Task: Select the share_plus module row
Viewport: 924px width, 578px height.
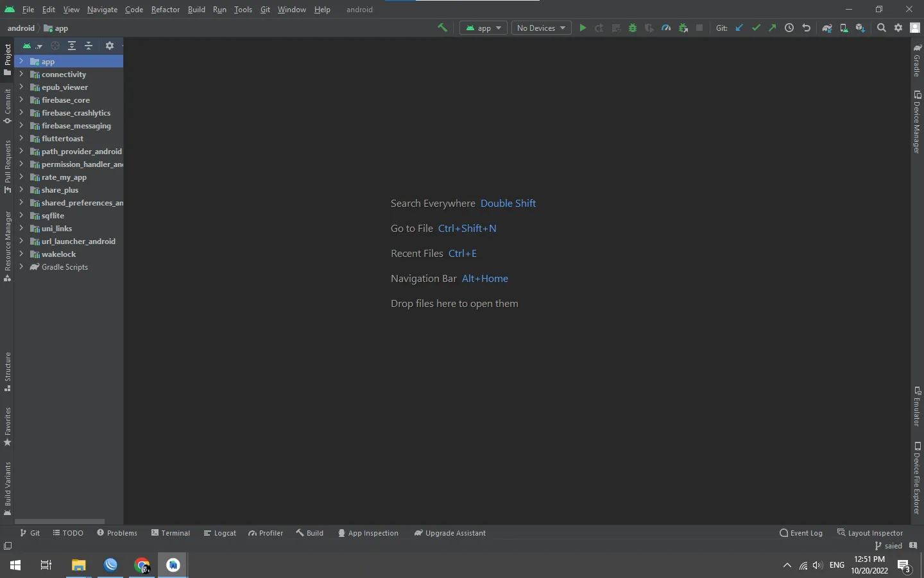Action: 69,189
